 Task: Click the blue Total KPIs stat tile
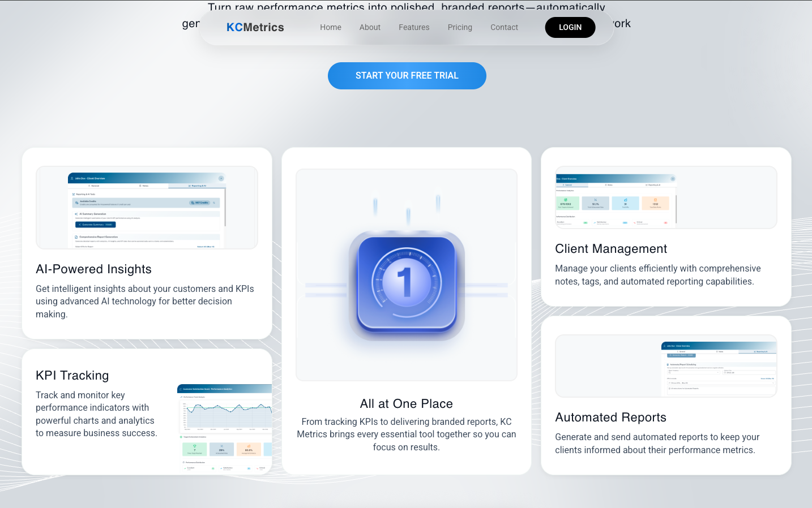click(x=625, y=203)
